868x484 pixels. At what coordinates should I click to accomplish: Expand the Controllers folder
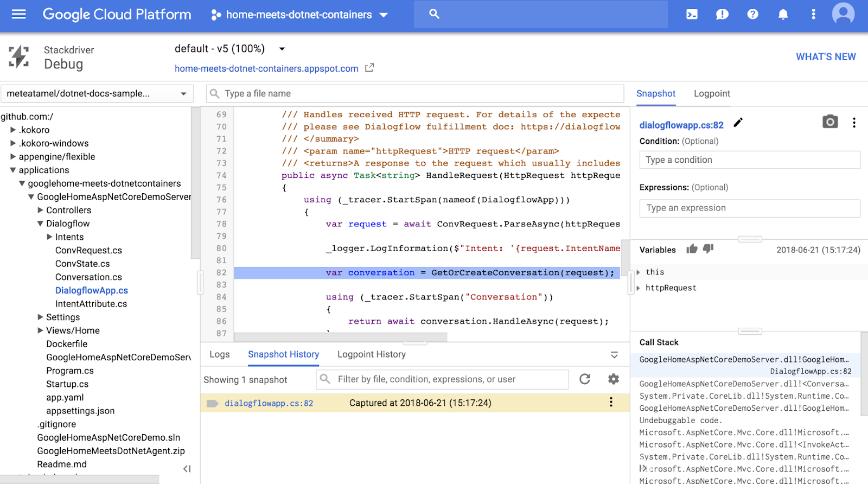coord(41,210)
